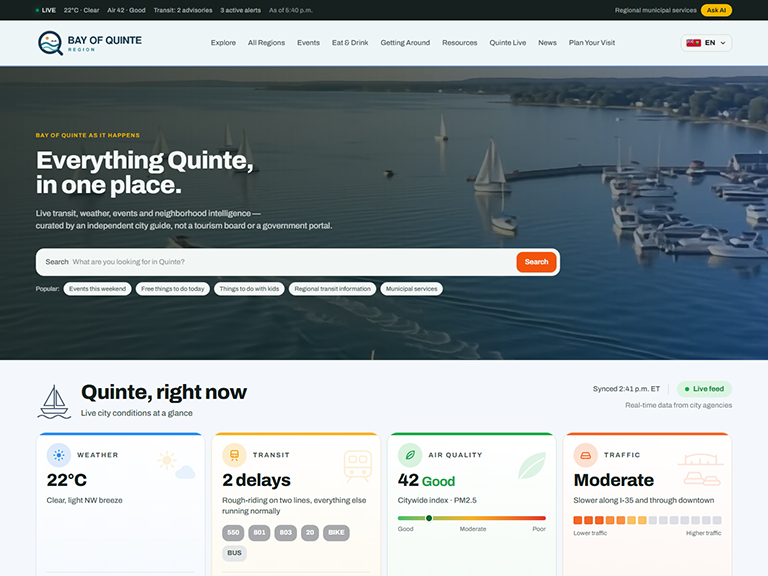Click the orange Search button
Viewport: 768px width, 576px height.
536,262
